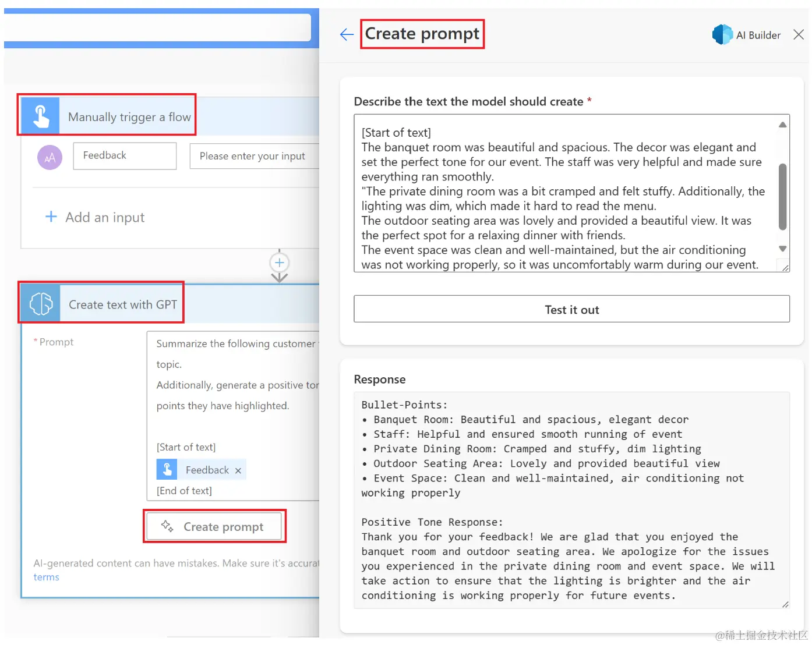Click the sparkle icon on Create prompt button

[x=167, y=526]
